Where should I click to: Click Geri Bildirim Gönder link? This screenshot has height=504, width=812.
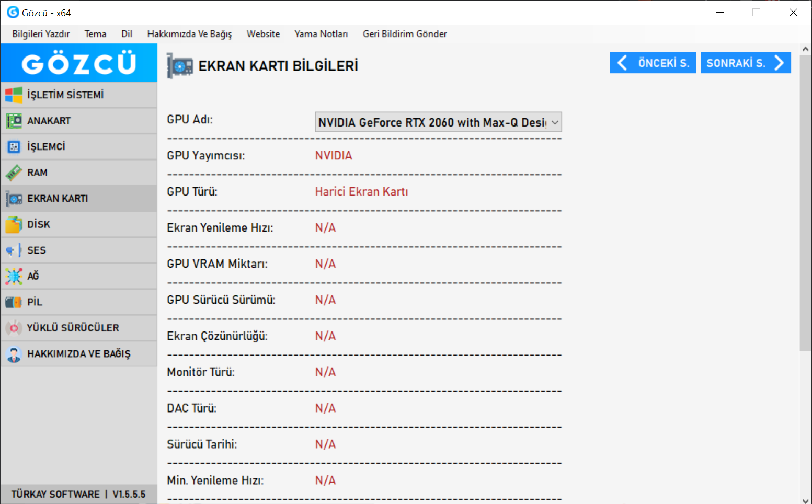pyautogui.click(x=405, y=34)
